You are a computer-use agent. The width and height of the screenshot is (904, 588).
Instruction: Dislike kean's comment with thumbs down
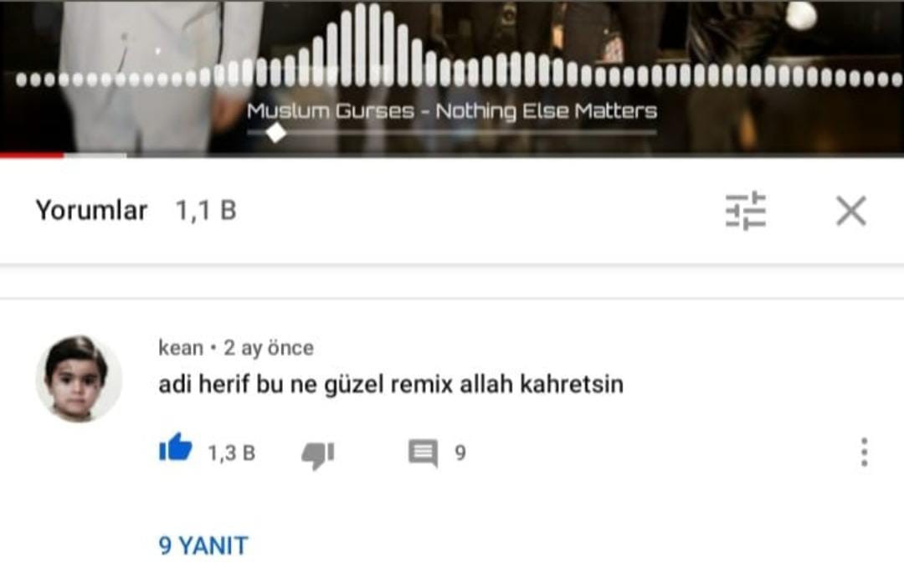click(318, 456)
